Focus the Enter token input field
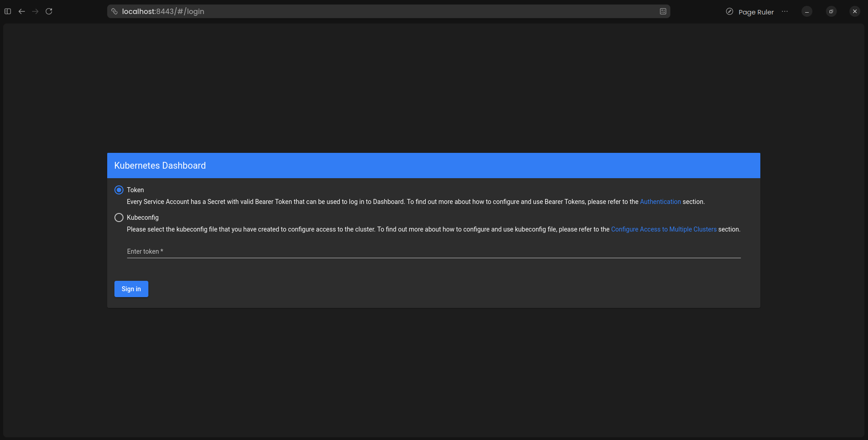 pyautogui.click(x=407, y=252)
